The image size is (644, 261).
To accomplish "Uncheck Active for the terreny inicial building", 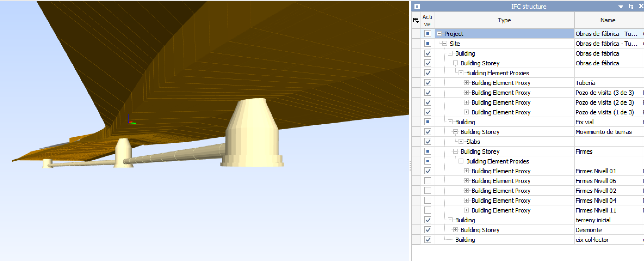I will click(428, 220).
